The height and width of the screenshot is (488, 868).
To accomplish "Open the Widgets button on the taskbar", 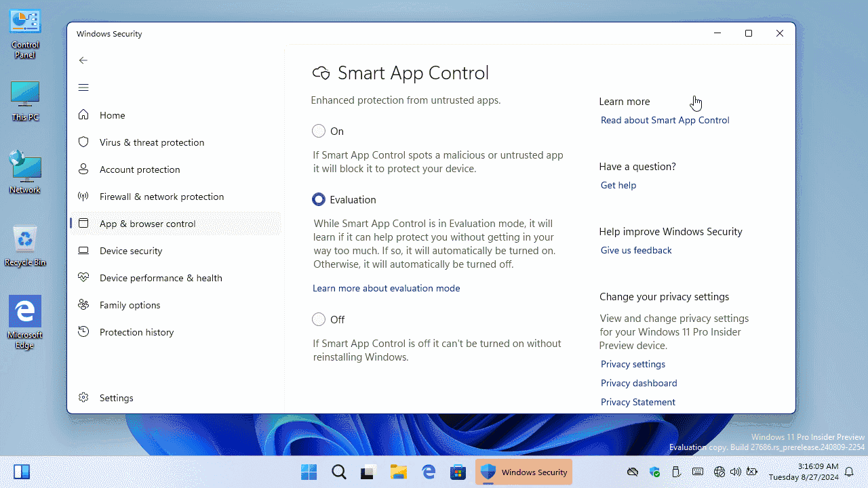I will (21, 472).
